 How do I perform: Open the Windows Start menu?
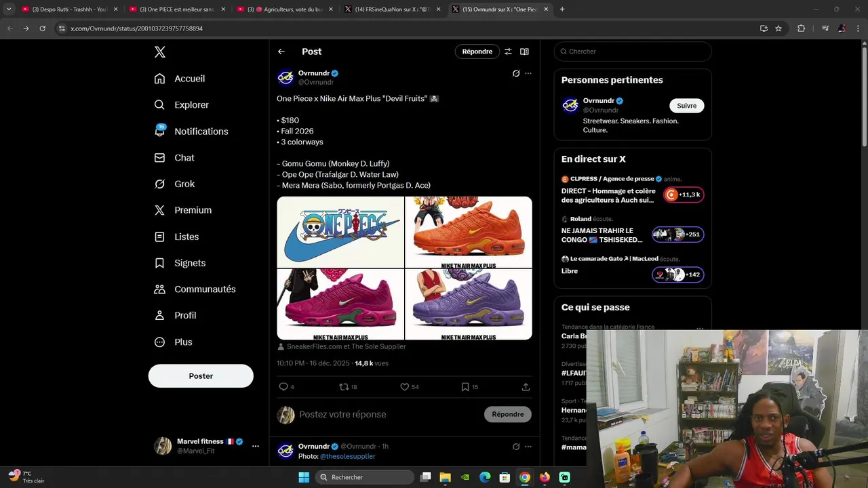304,477
